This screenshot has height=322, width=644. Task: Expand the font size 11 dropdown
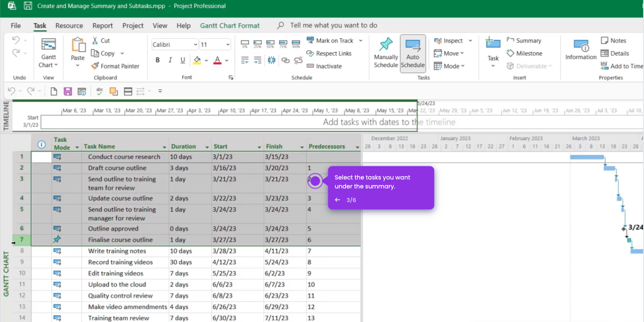pos(228,45)
